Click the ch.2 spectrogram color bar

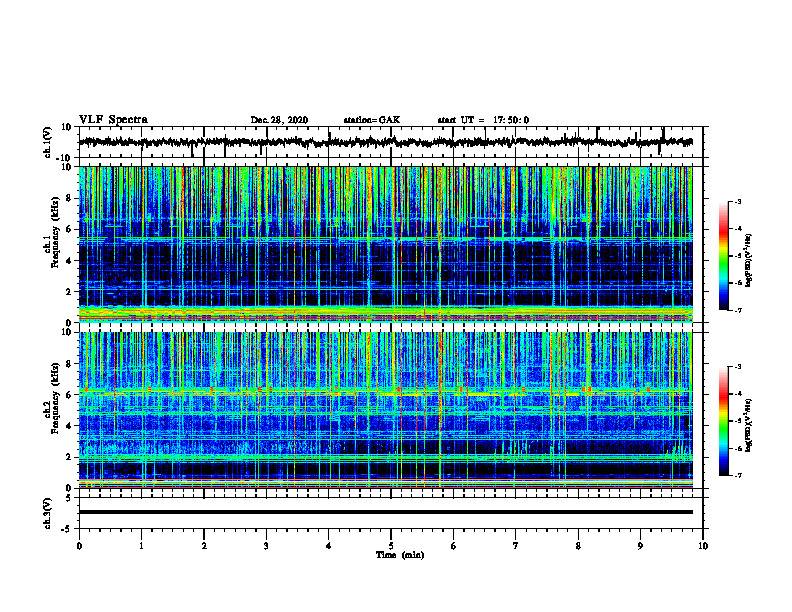tap(724, 421)
